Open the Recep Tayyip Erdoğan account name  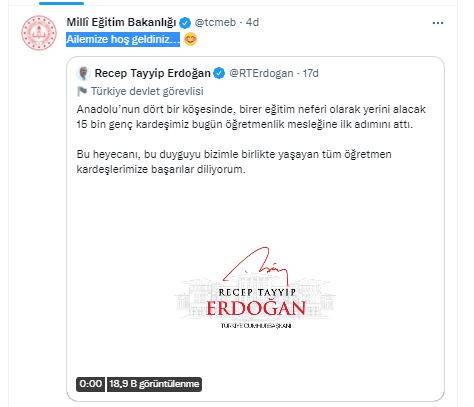152,73
